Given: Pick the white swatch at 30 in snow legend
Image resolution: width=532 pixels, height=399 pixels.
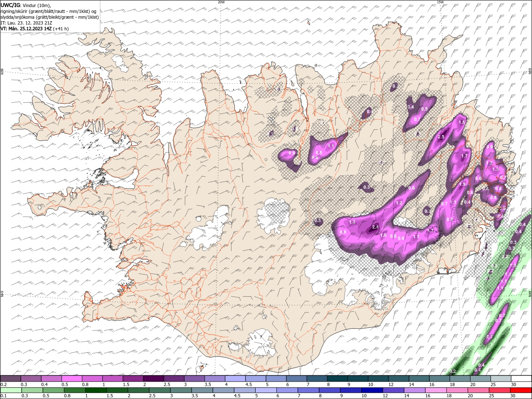Looking at the screenshot, I should (521, 379).
